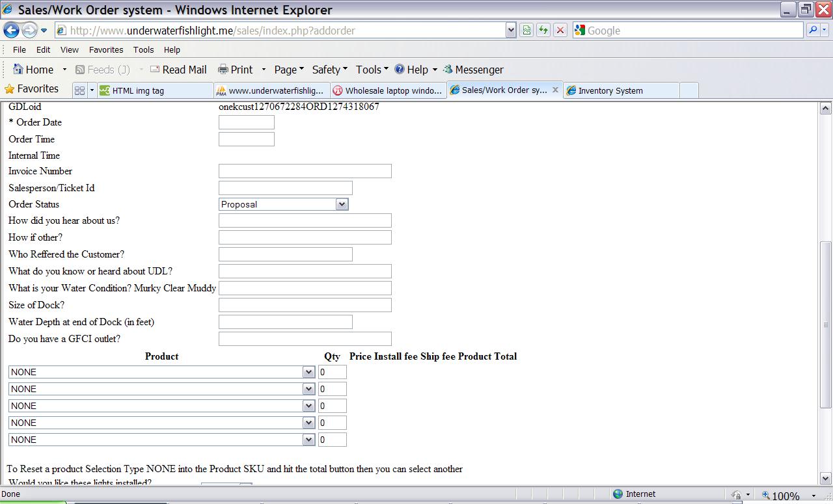The height and width of the screenshot is (504, 833).
Task: Click the Favorites star button
Action: point(31,89)
